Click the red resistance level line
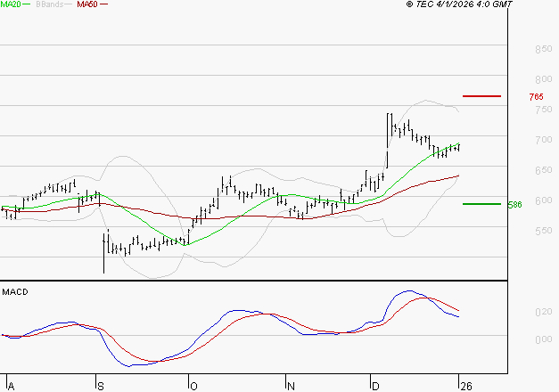This screenshot has width=559, height=392. 481,96
